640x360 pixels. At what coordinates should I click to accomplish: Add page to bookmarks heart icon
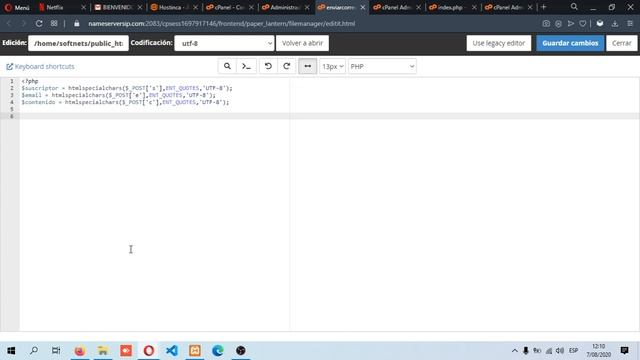[583, 24]
